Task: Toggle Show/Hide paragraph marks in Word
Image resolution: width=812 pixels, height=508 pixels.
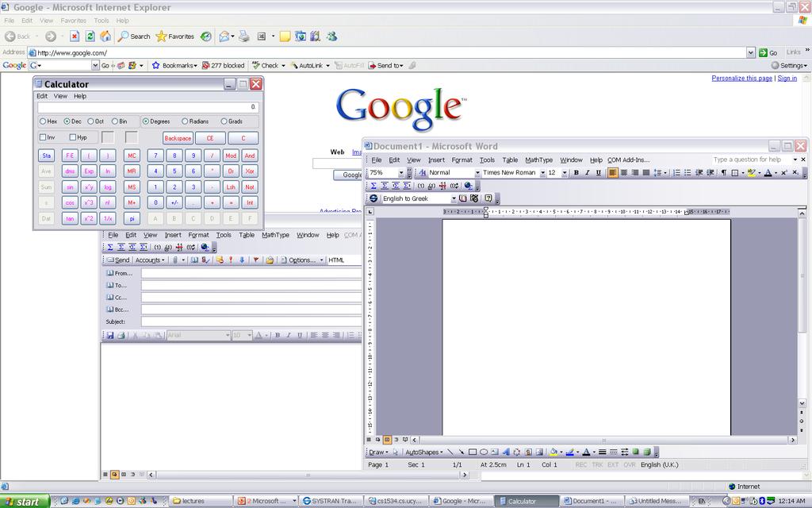Action: point(723,172)
